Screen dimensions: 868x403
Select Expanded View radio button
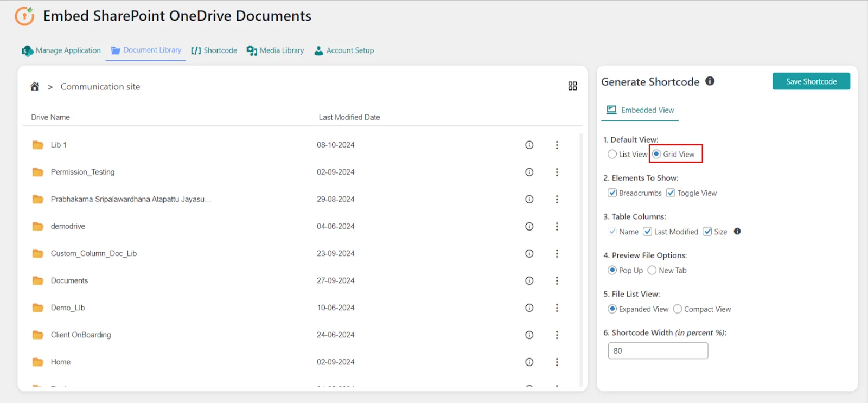[612, 309]
